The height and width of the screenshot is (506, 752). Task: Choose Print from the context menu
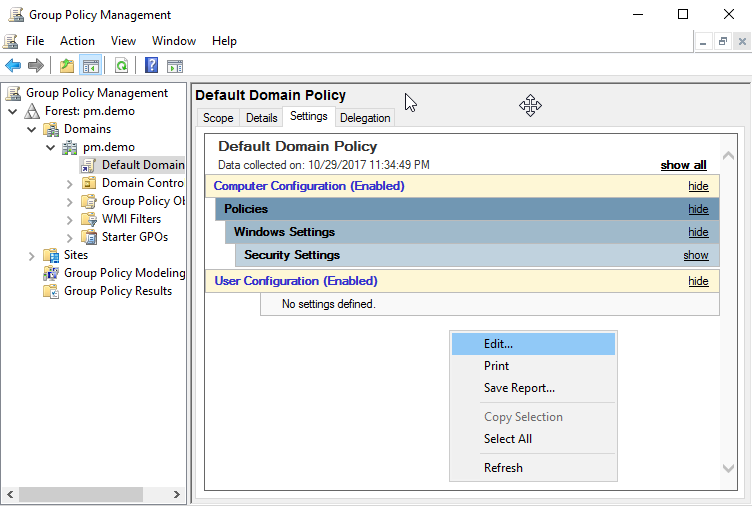533,366
